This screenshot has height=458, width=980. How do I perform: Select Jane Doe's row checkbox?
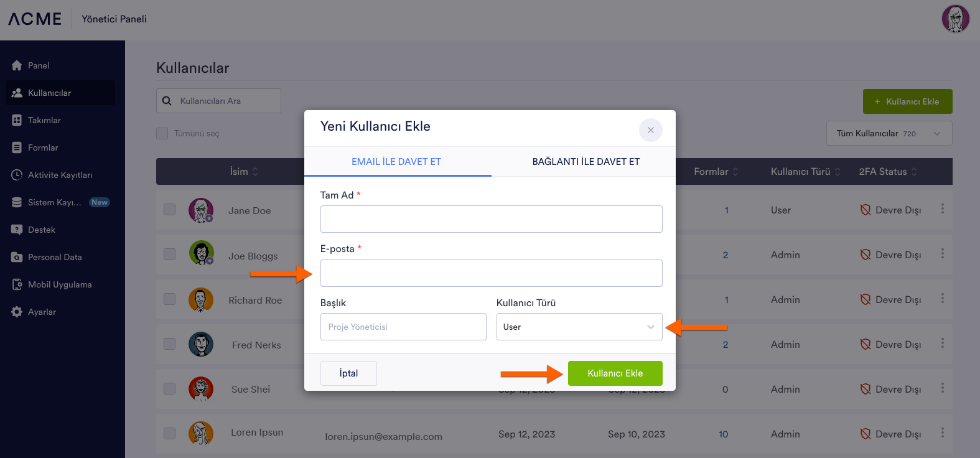click(169, 210)
